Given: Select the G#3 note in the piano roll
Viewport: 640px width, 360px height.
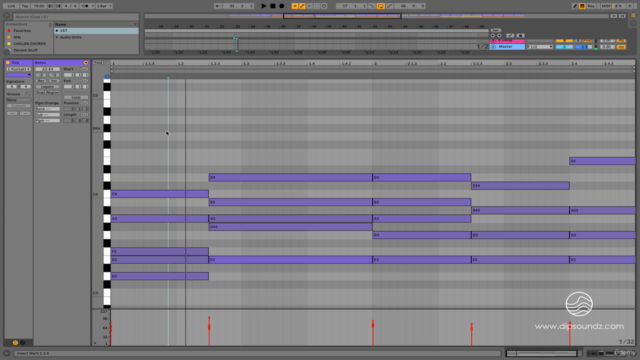Looking at the screenshot, I should (291, 227).
